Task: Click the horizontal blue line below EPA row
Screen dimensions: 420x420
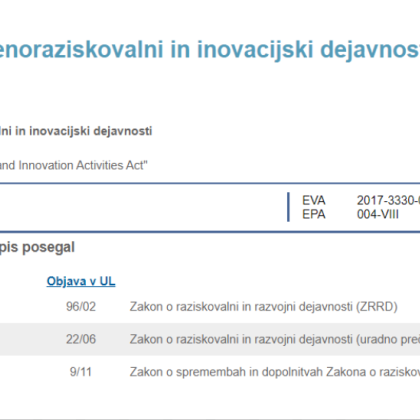Action: click(x=210, y=232)
